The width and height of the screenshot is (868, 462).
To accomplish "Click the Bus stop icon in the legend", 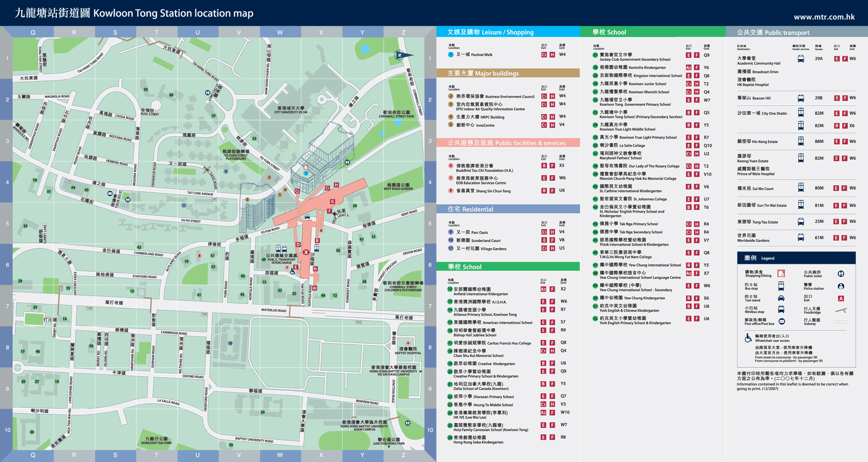I will pyautogui.click(x=781, y=286).
